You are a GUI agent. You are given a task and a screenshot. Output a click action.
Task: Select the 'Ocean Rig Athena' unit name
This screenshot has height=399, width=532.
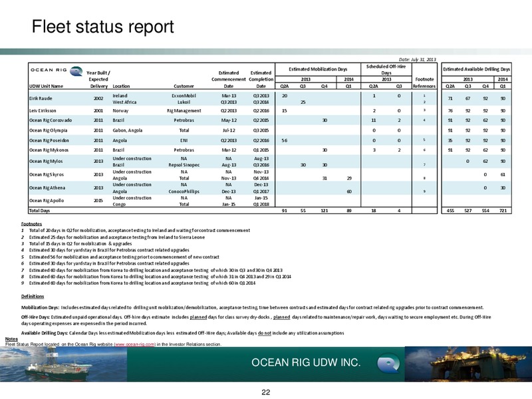pos(47,188)
